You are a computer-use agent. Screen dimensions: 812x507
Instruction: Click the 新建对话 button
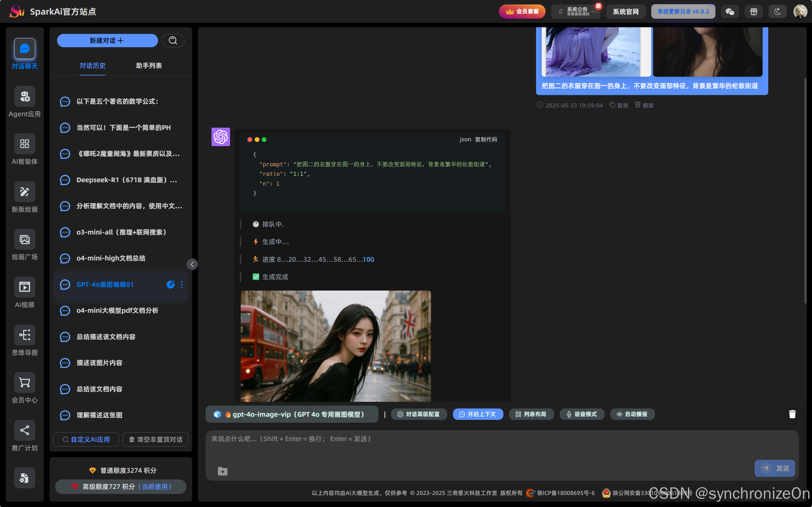pyautogui.click(x=107, y=41)
